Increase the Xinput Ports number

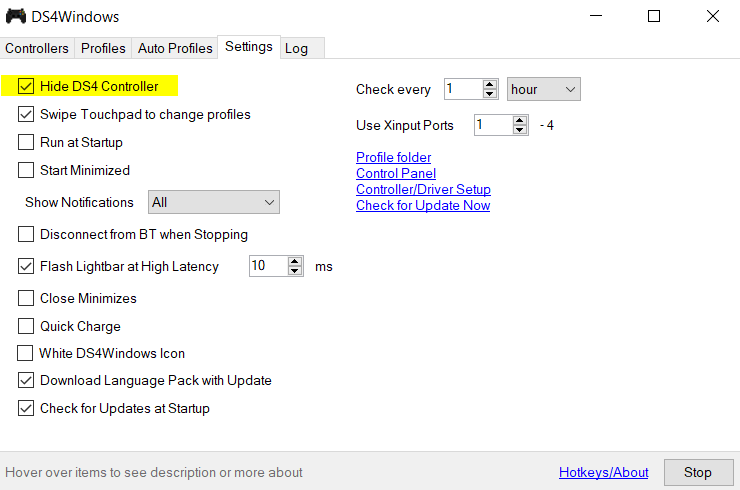[520, 120]
